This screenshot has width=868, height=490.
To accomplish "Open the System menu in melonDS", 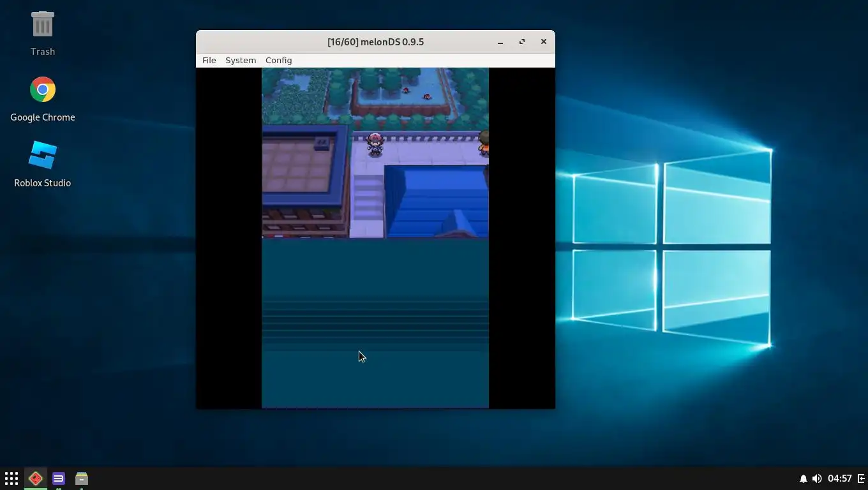I will (241, 60).
